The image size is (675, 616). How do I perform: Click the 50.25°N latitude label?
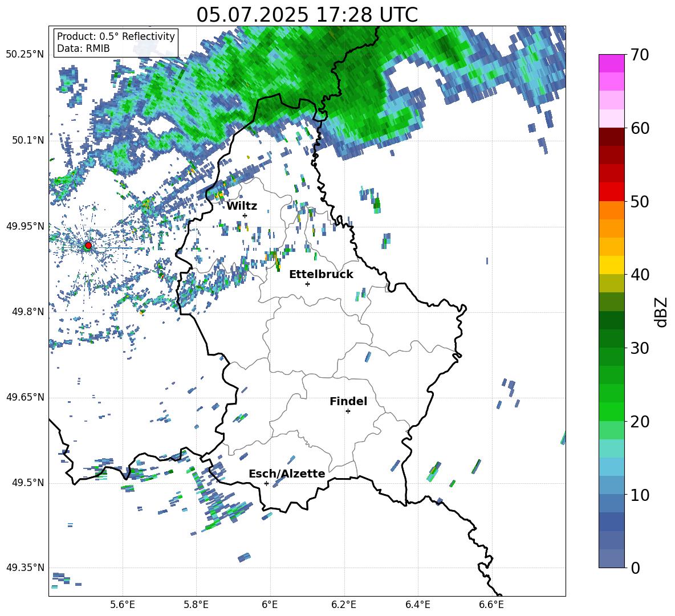pyautogui.click(x=25, y=55)
